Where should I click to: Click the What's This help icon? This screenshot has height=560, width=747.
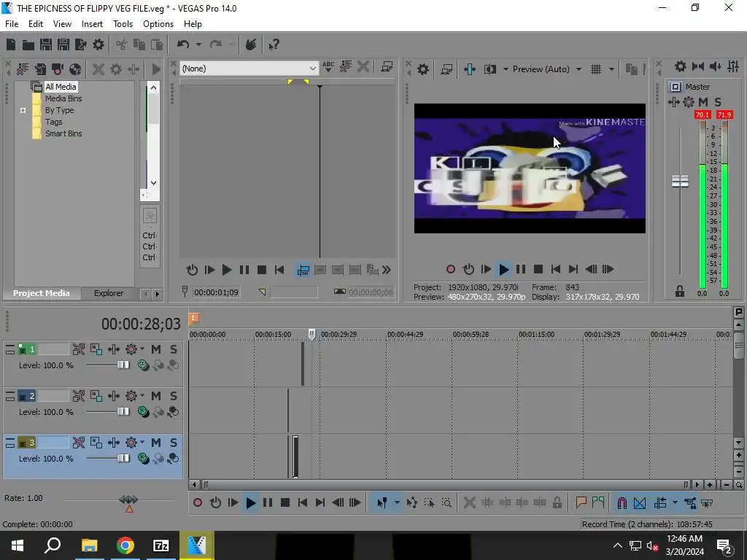(x=274, y=44)
